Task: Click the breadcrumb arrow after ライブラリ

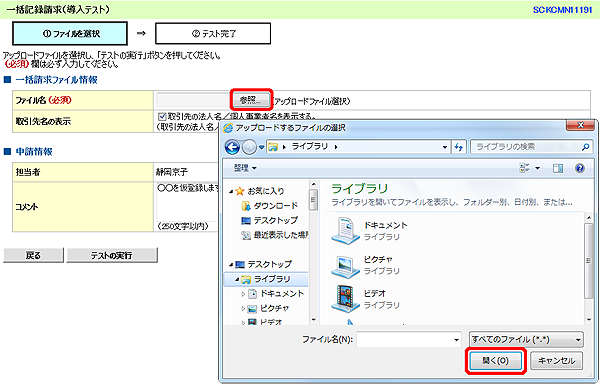Action: coord(336,147)
